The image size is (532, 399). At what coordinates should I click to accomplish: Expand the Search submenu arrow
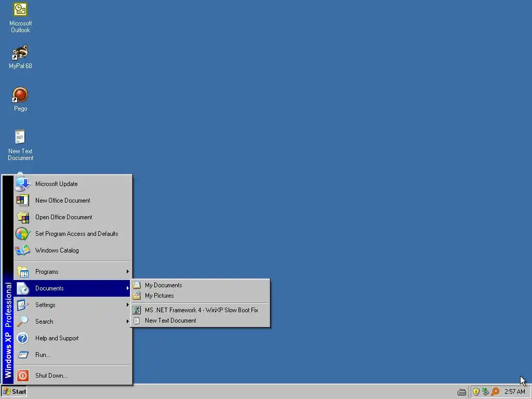(x=128, y=321)
